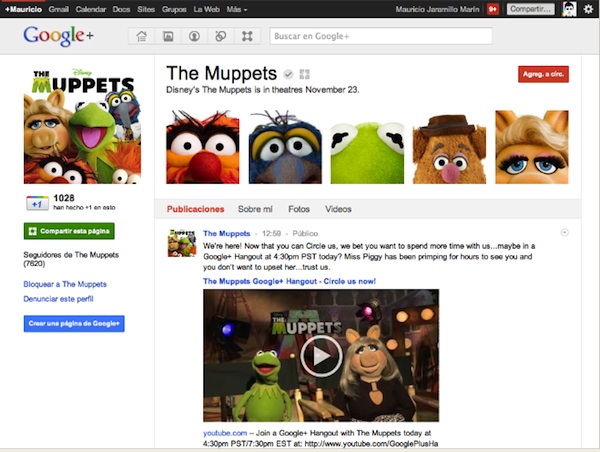Open the Kermit character photo
Image resolution: width=600 pixels, height=452 pixels.
(x=367, y=147)
